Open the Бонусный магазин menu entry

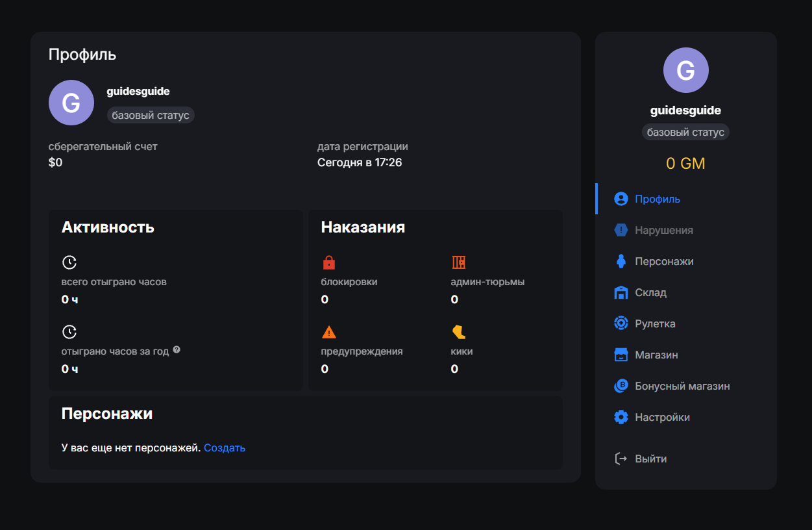[x=682, y=386]
